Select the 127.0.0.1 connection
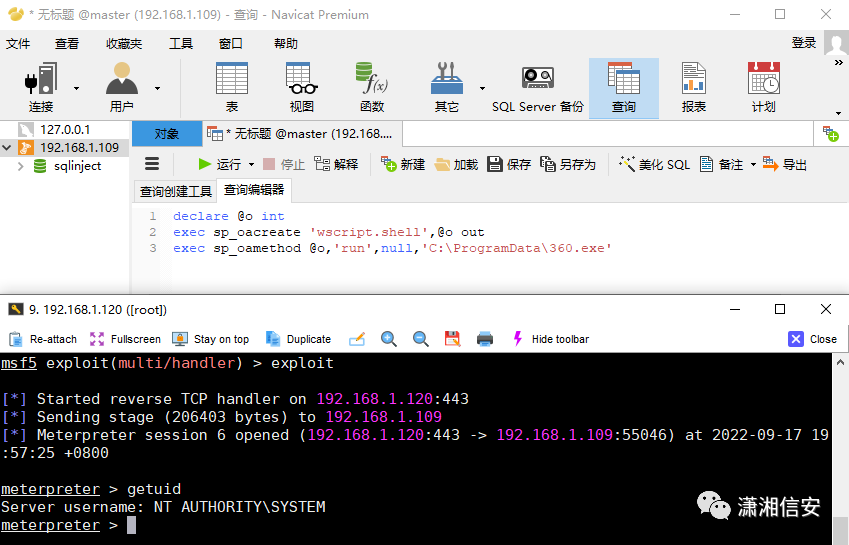Viewport: 849px width, 545px height. 64,130
